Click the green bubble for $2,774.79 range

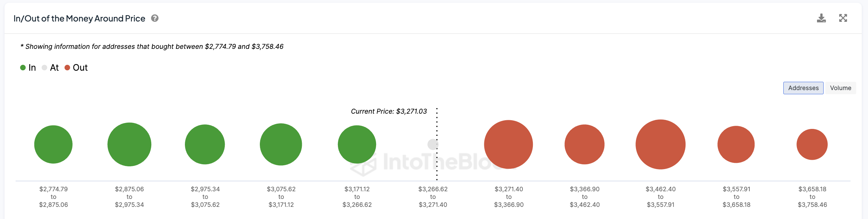53,144
